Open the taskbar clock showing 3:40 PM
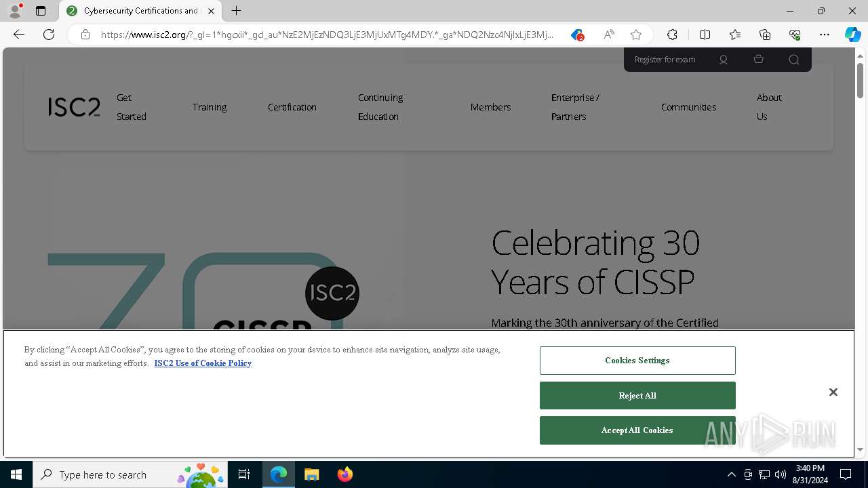This screenshot has height=488, width=868. 810,474
